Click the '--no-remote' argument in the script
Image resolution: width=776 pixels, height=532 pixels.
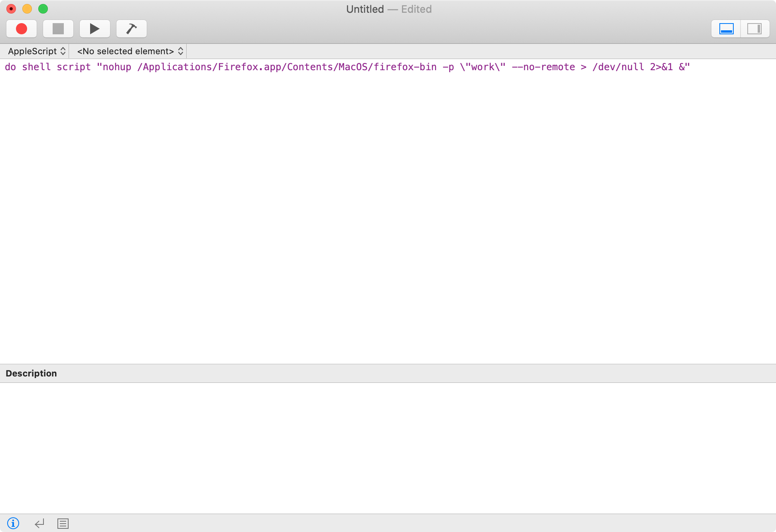tap(543, 67)
